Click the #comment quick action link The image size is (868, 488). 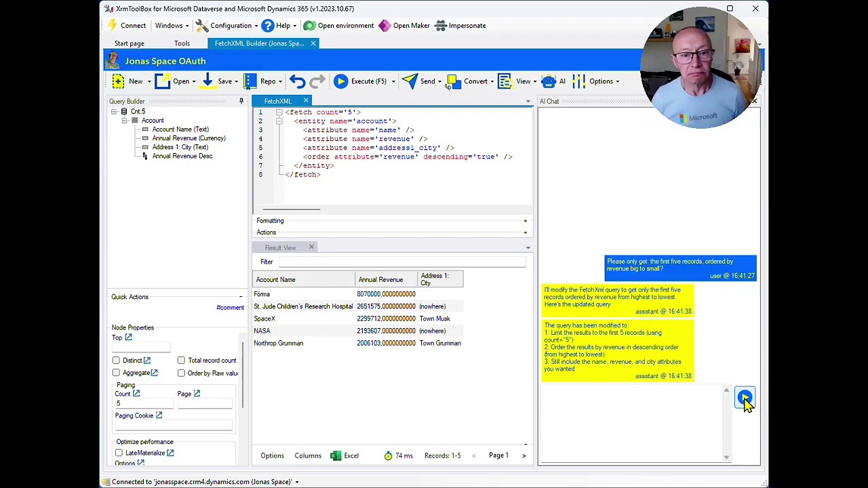click(230, 308)
